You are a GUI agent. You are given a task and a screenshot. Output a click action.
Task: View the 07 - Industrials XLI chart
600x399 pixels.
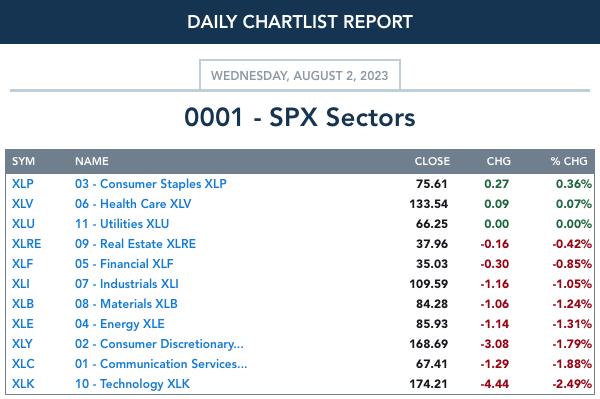tap(127, 283)
